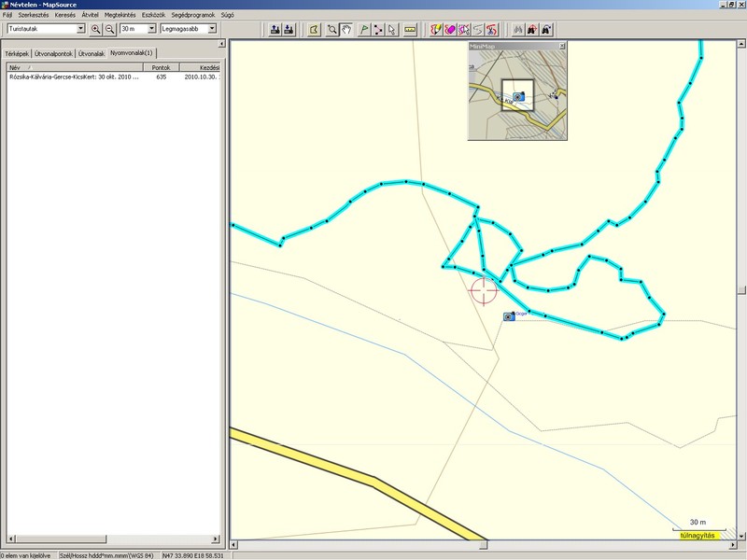Screen dimensions: 747x560
Task: Select the Distance/Bearing ruler tool
Action: 410,29
